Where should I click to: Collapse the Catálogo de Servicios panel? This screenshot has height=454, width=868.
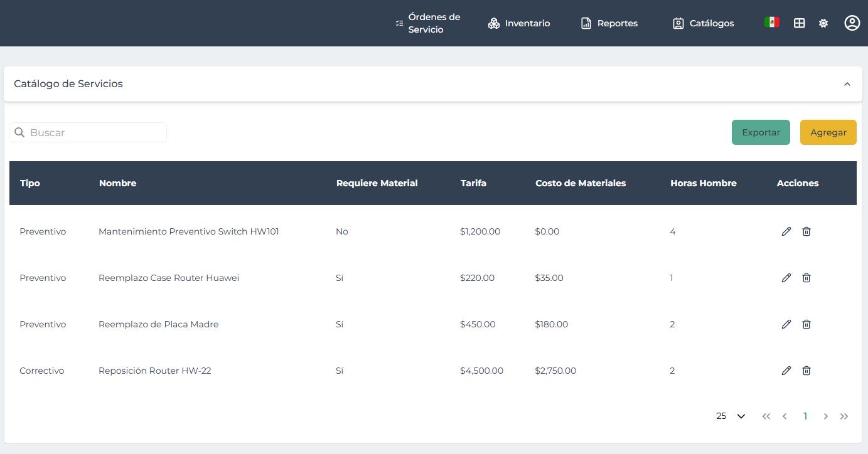(847, 84)
